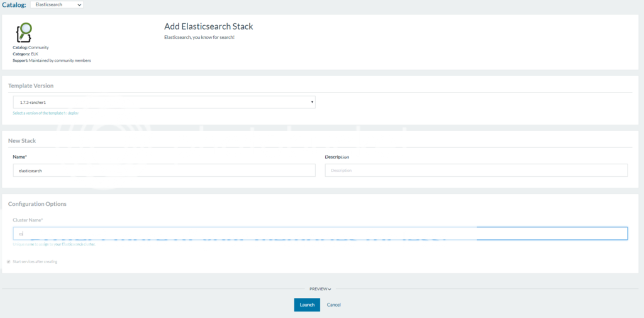Image resolution: width=644 pixels, height=318 pixels.
Task: Expand the PREVIEW section
Action: (320, 289)
